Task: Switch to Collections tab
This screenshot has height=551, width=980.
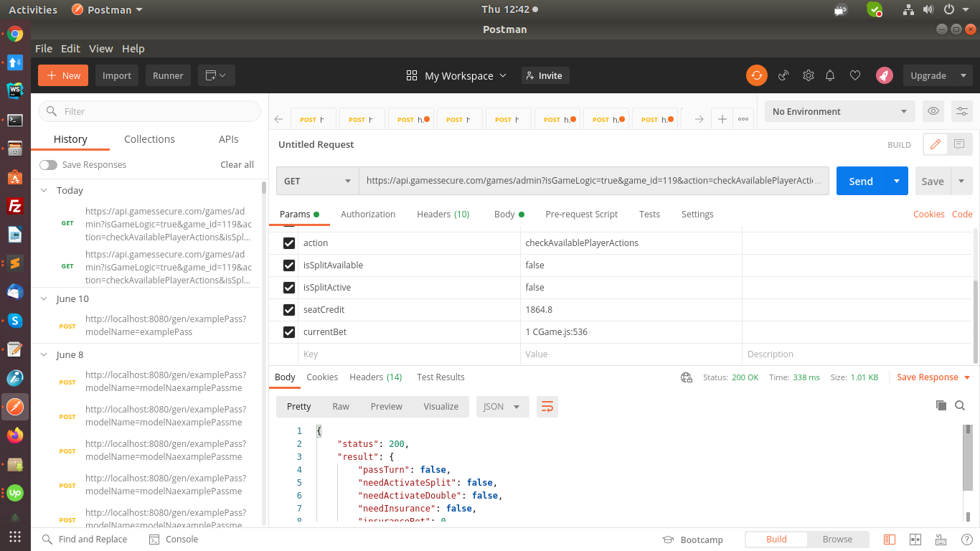Action: coord(149,139)
